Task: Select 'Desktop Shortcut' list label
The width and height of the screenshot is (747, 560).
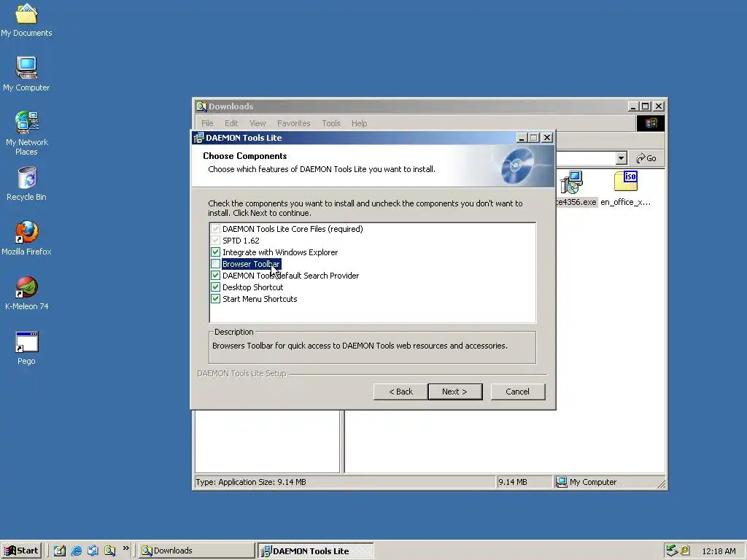Action: [x=252, y=287]
